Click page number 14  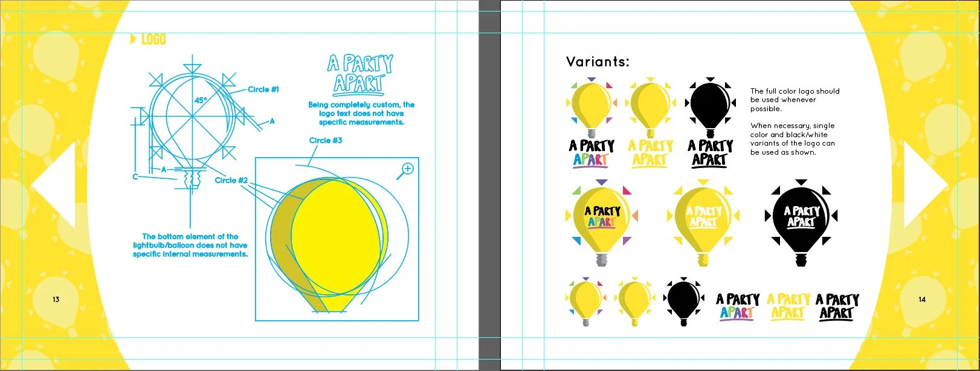[x=922, y=299]
